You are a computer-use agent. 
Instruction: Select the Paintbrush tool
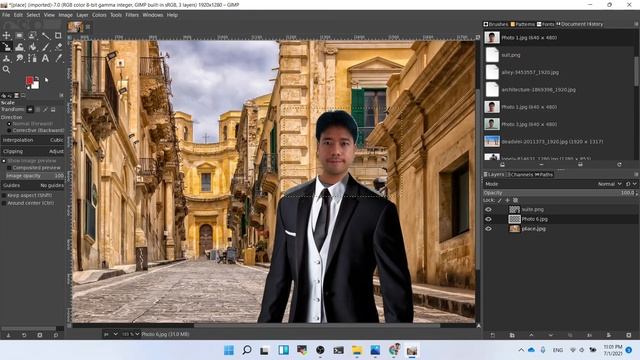click(45, 47)
